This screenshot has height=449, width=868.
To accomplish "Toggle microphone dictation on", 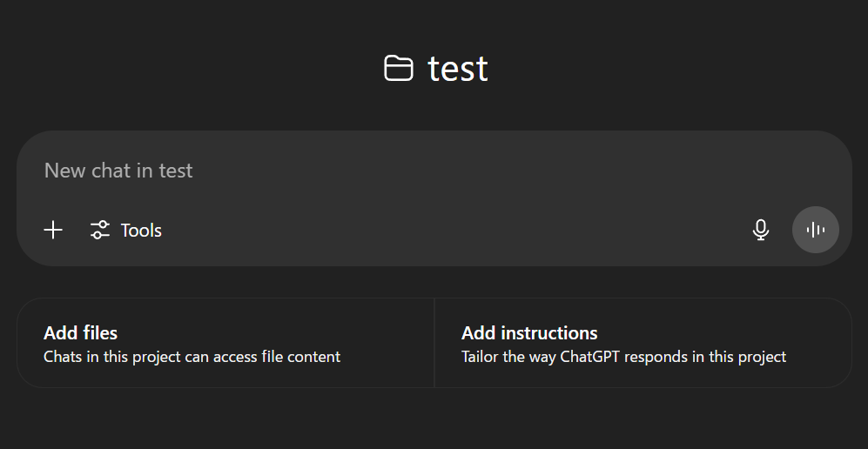I will tap(761, 230).
